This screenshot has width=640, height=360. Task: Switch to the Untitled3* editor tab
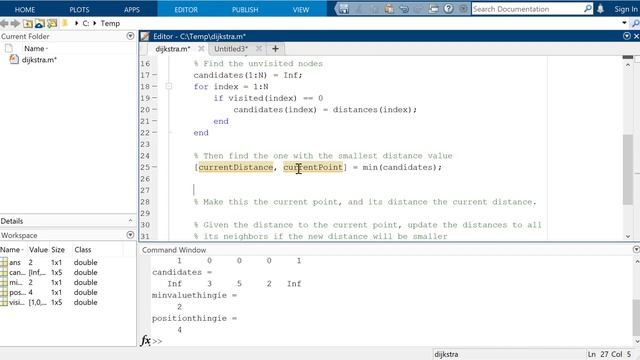click(x=231, y=49)
